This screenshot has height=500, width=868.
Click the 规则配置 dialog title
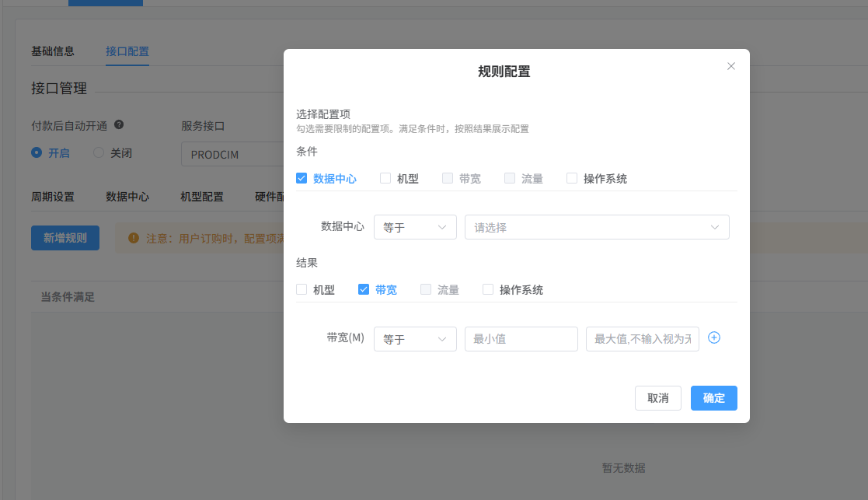pyautogui.click(x=504, y=72)
